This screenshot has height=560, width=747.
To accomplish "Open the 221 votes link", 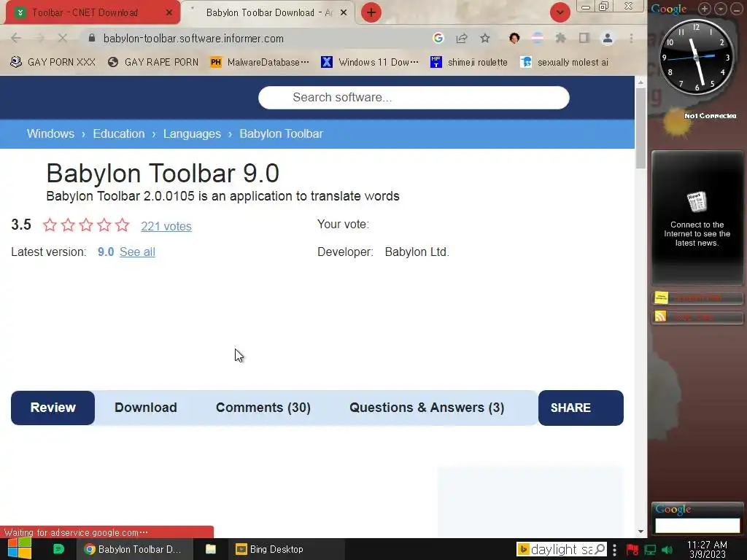I will click(166, 226).
